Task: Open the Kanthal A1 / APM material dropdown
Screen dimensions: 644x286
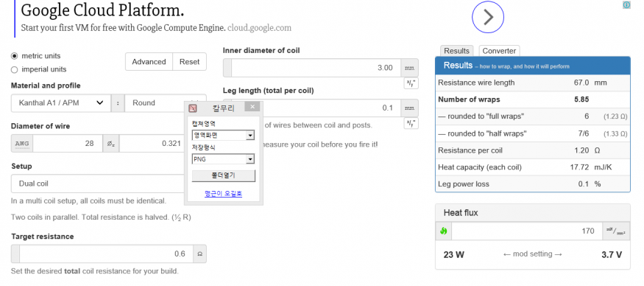Action: 61,103
